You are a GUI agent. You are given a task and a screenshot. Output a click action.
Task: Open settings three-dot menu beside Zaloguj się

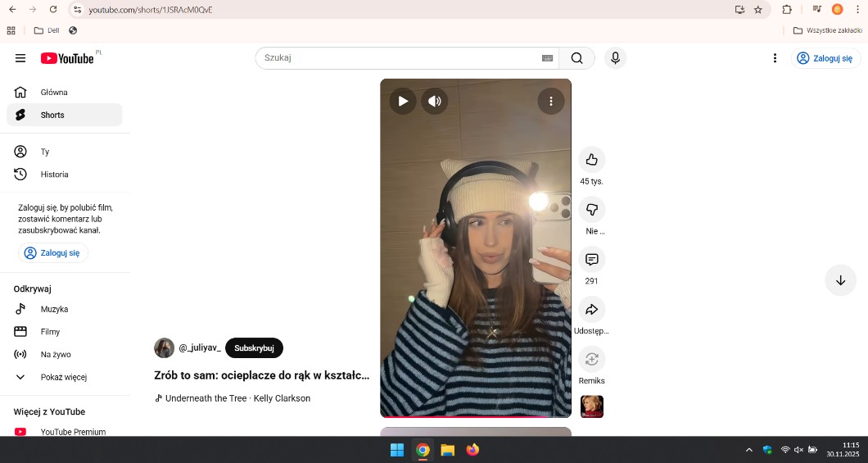(775, 58)
